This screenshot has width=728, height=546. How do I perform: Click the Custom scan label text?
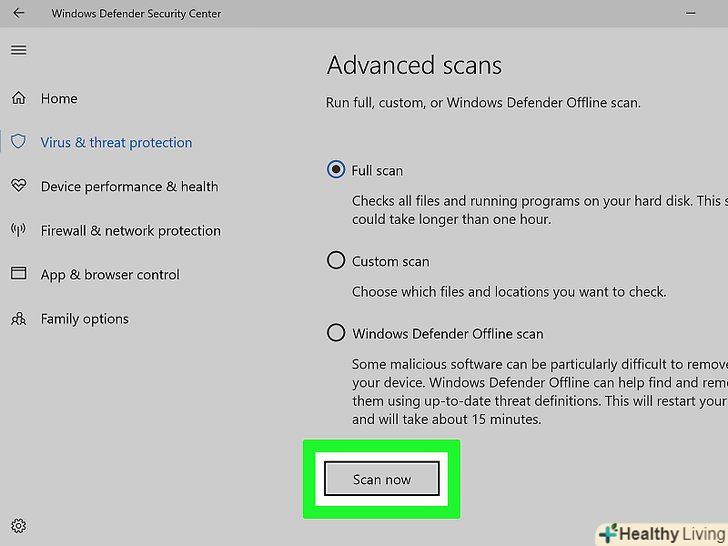(390, 261)
